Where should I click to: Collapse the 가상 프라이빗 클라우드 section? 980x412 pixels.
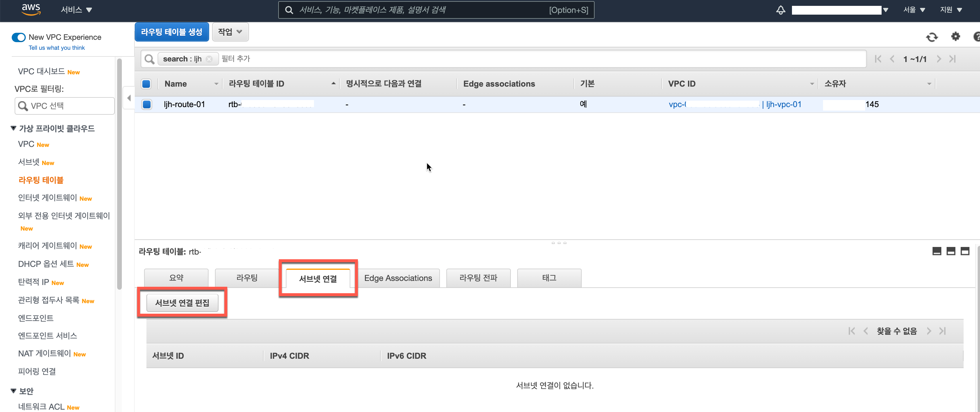tap(14, 128)
